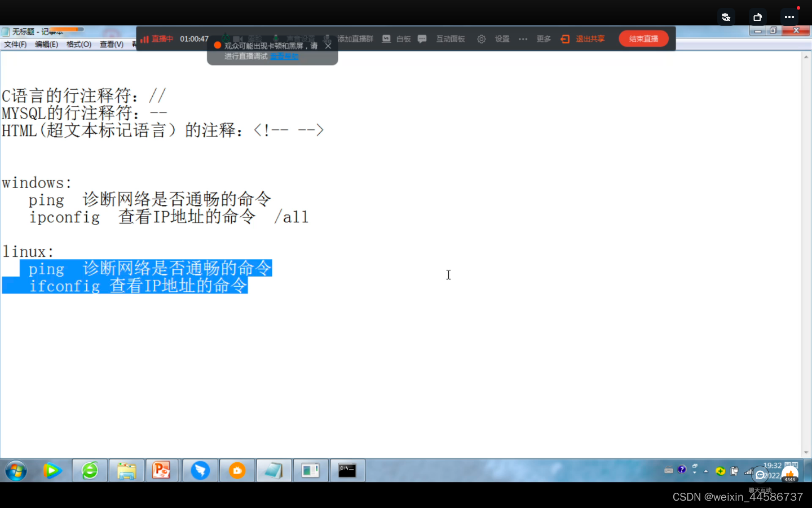
Task: Click the whiteboard icon beside 白板
Action: point(386,39)
